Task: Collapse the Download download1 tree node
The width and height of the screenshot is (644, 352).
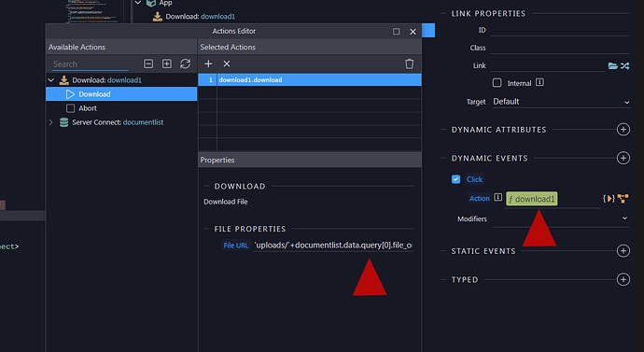Action: point(51,80)
